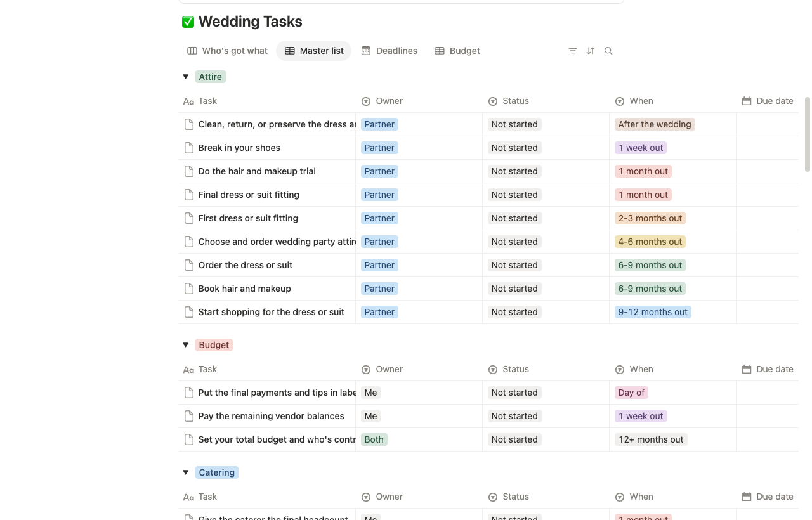Image resolution: width=812 pixels, height=520 pixels.
Task: Click the green checkmark Wedding Tasks icon
Action: click(x=188, y=22)
